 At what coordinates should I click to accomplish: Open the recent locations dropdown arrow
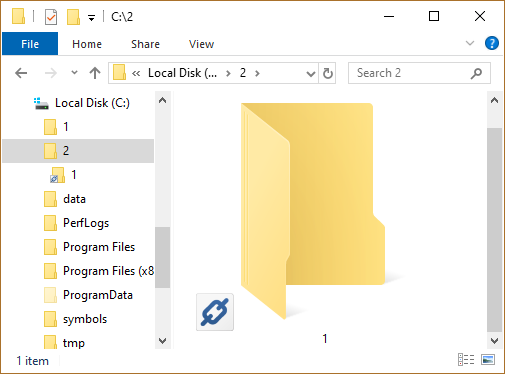74,72
